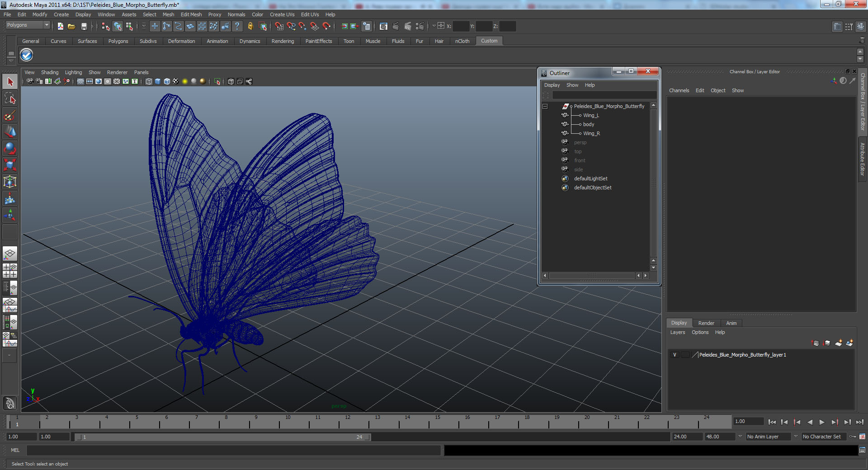The width and height of the screenshot is (868, 470).
Task: Choose the Paint Selection tool
Action: (x=10, y=115)
